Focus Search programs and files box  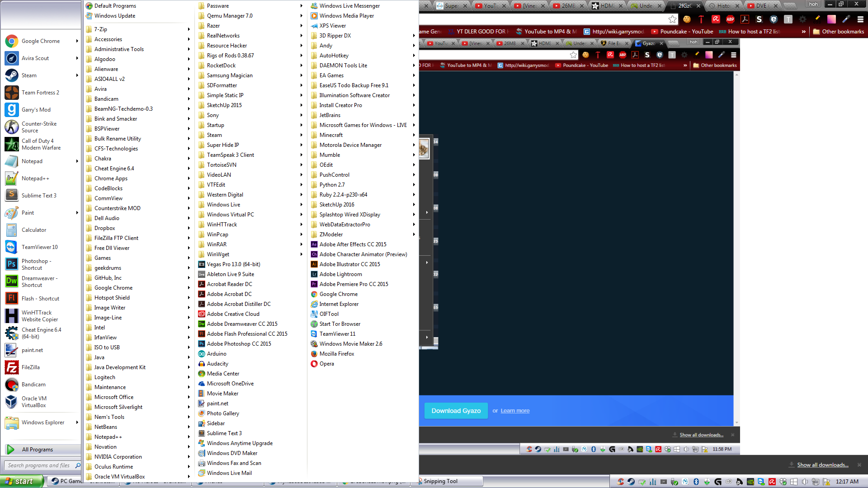(x=42, y=465)
